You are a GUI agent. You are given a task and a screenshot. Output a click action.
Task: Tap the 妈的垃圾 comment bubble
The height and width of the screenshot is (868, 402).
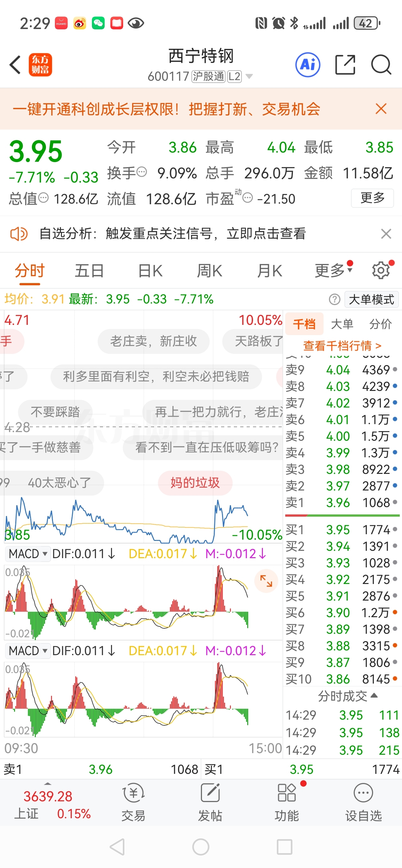point(195,483)
